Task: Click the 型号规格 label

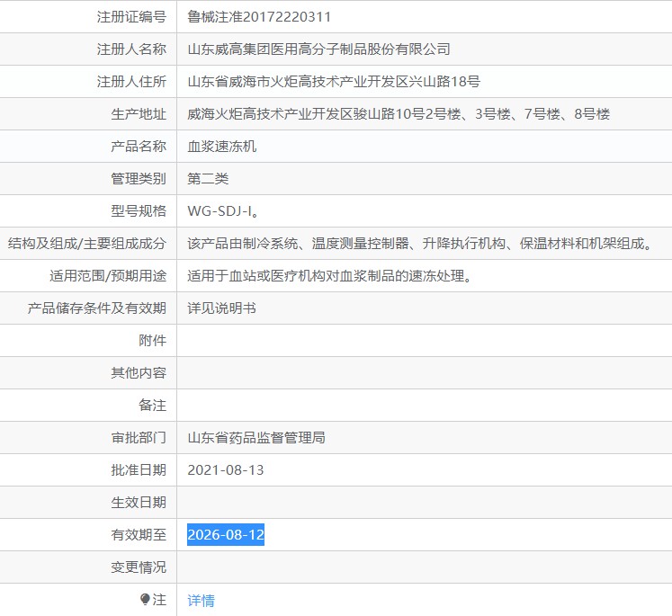Action: click(139, 210)
